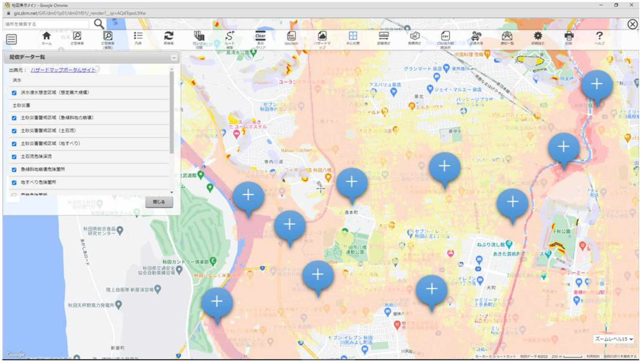Click the data list panel scrollbar down arrow
643x364 pixels.
tap(172, 193)
